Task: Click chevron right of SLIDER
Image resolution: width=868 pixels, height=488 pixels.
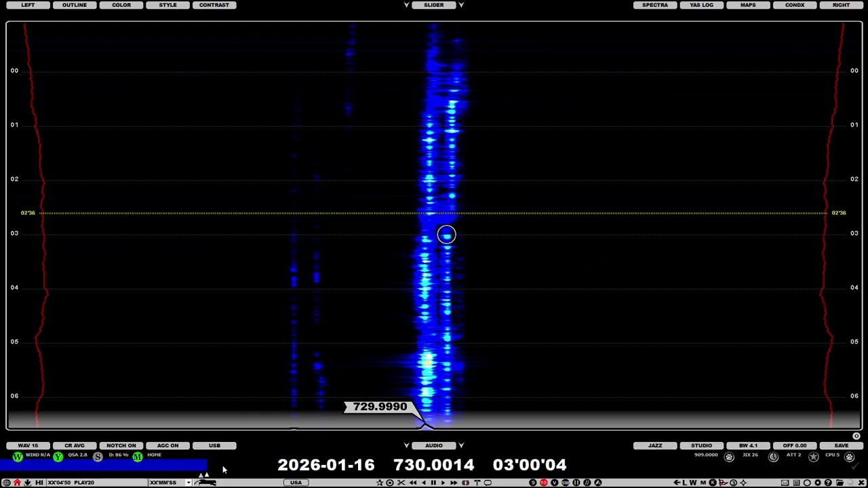Action: 461,5
